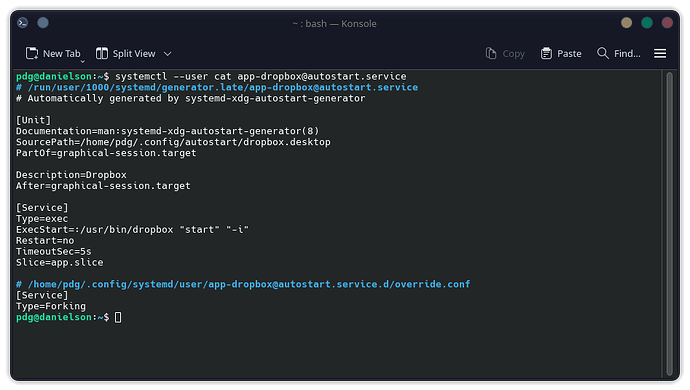690x390 pixels.
Task: Open a New Tab
Action: (x=53, y=54)
